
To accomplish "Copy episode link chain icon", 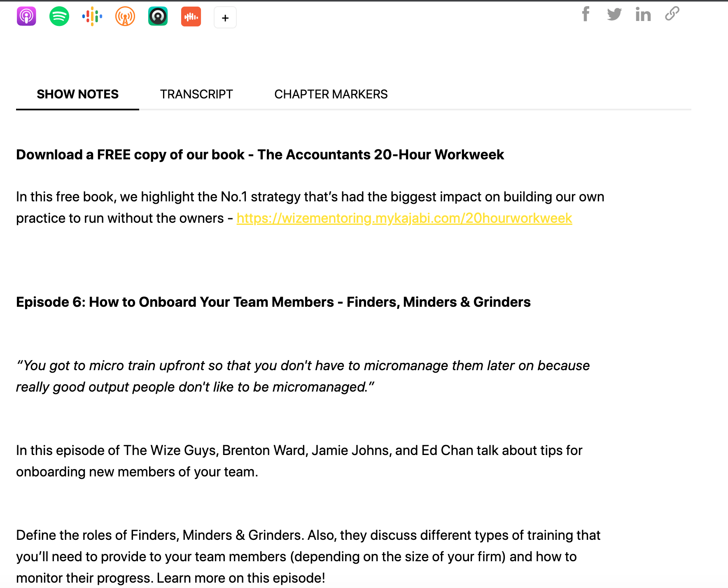I will (x=672, y=14).
